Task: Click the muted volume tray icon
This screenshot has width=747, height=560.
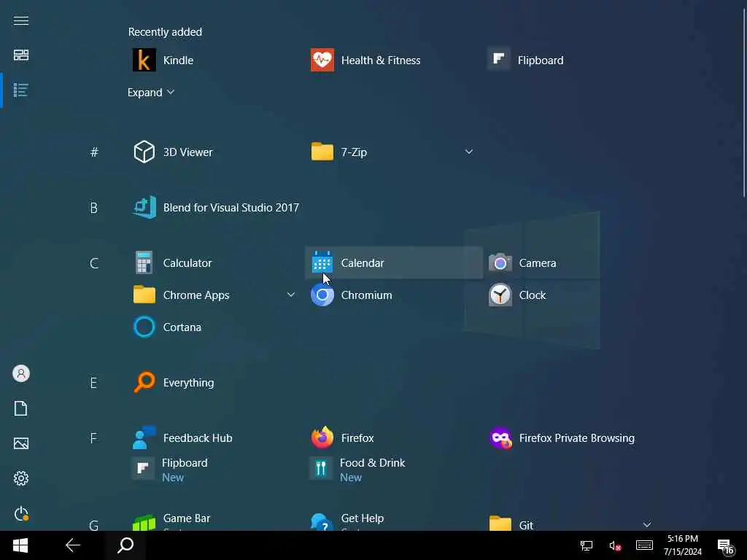Action: tap(614, 545)
